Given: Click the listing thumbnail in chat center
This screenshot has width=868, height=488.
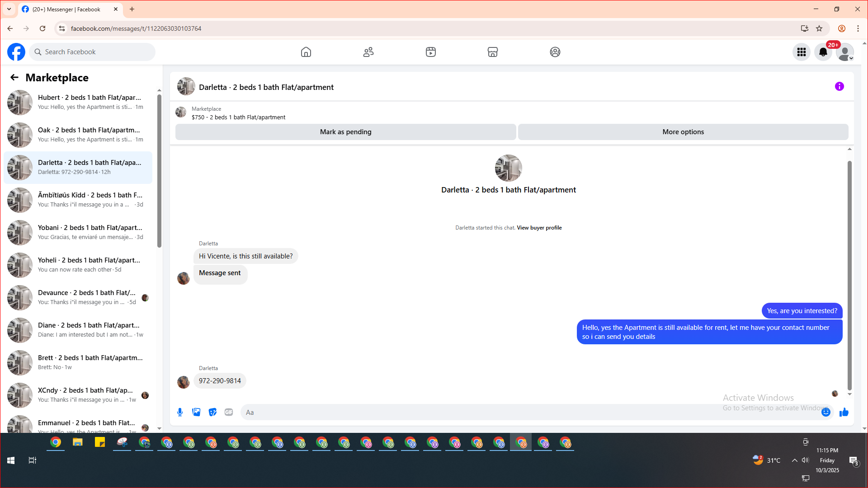Looking at the screenshot, I should point(509,168).
